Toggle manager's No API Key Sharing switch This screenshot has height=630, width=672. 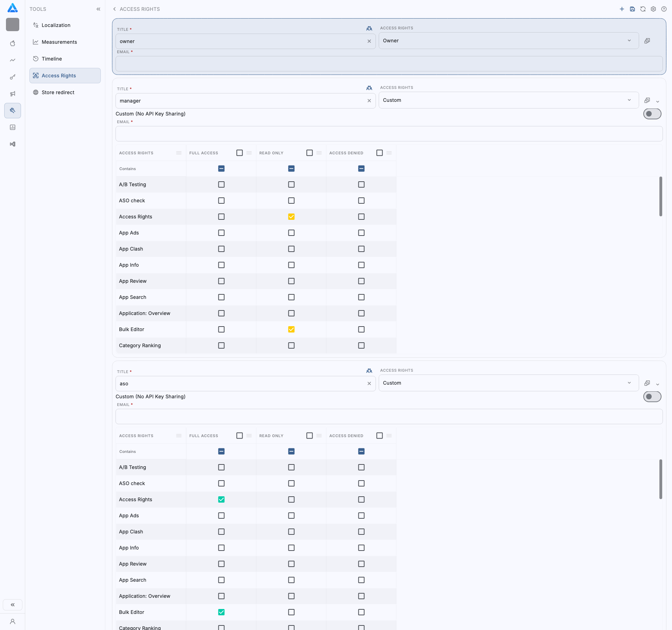[x=652, y=114]
